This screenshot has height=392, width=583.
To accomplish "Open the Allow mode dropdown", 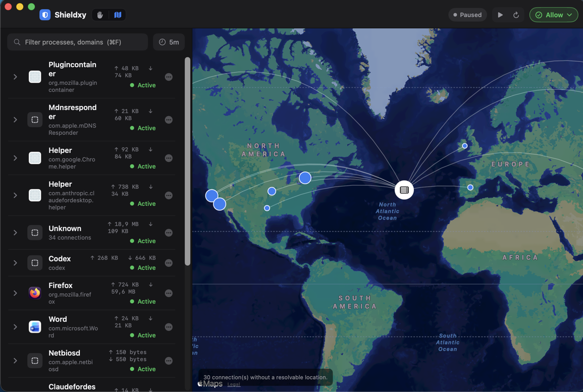I will (x=554, y=15).
